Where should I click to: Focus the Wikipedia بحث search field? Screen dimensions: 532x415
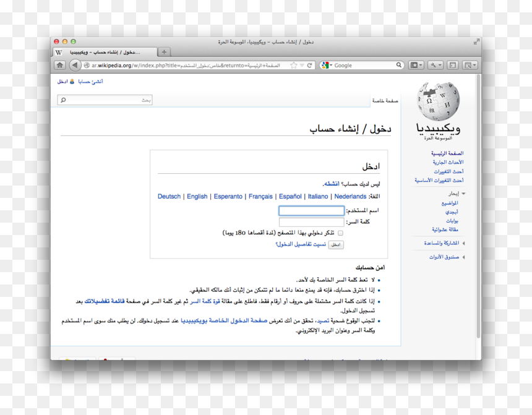[x=105, y=100]
